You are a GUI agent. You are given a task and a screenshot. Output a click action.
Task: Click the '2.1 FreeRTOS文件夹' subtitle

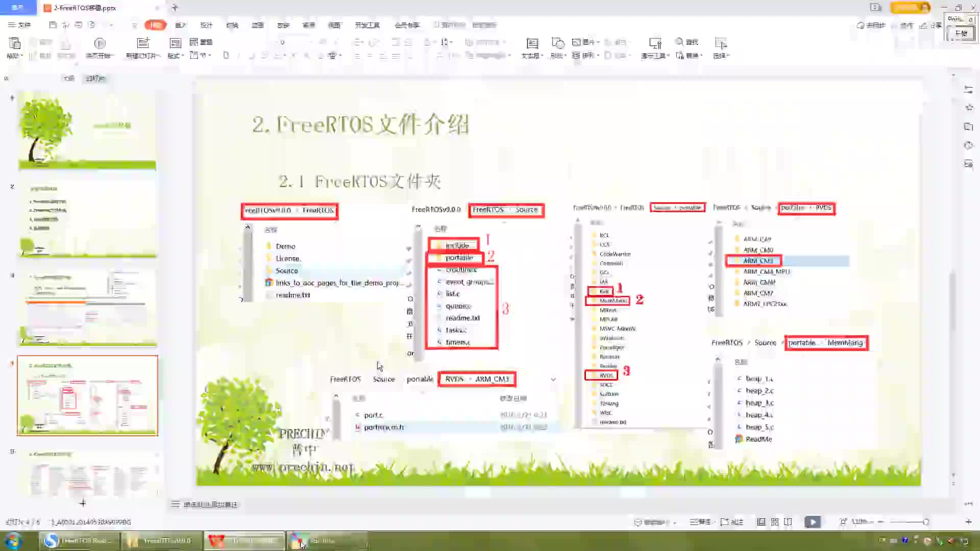point(360,181)
